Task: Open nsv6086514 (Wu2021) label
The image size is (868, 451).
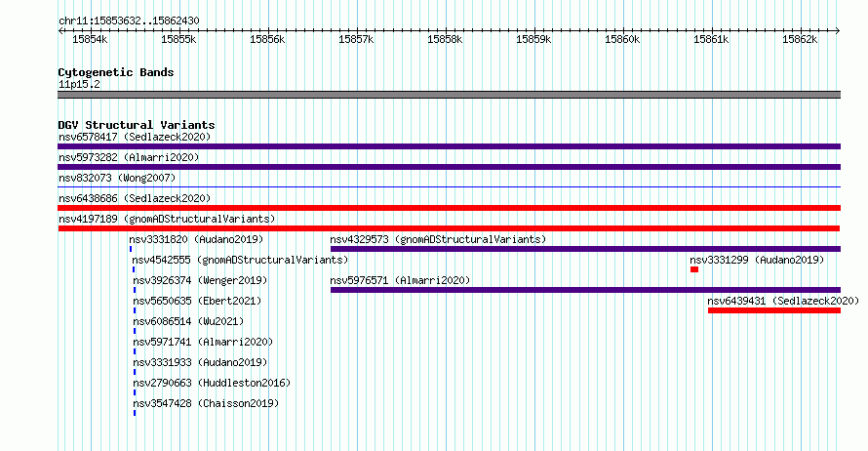Action: pyautogui.click(x=188, y=321)
